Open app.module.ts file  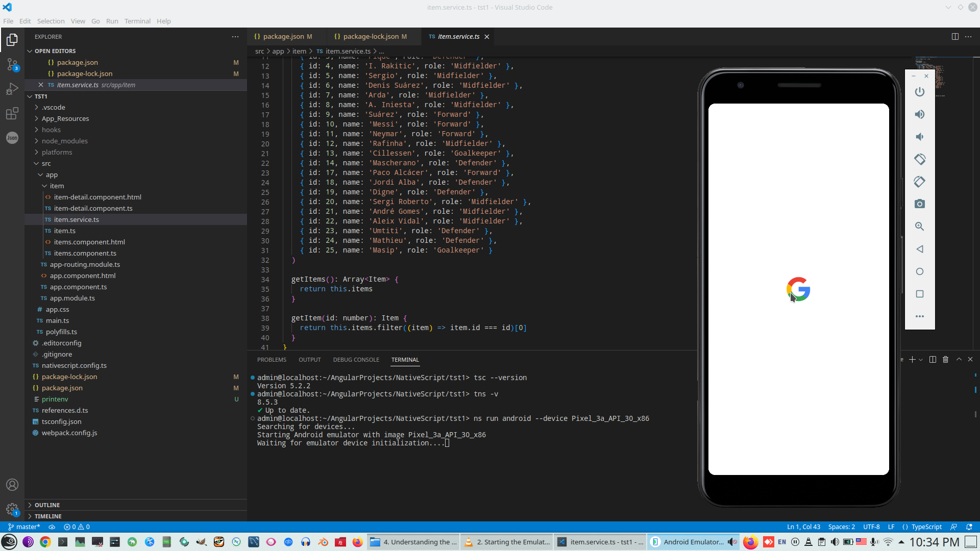pyautogui.click(x=72, y=298)
